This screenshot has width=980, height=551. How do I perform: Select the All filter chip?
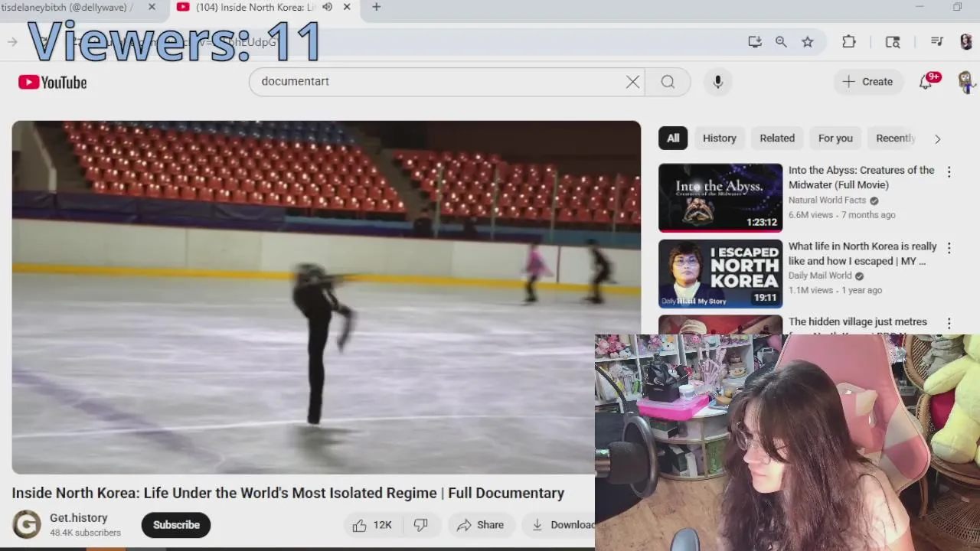click(x=673, y=139)
